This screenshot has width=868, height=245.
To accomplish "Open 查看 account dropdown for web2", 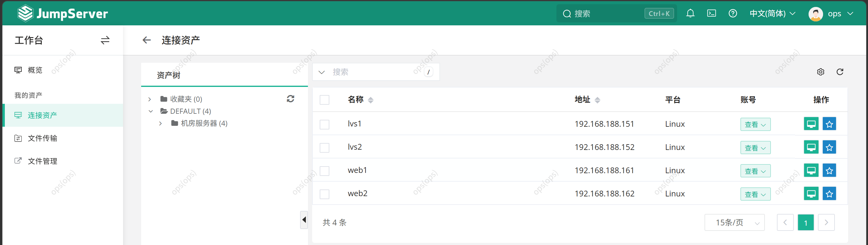I will click(x=755, y=194).
